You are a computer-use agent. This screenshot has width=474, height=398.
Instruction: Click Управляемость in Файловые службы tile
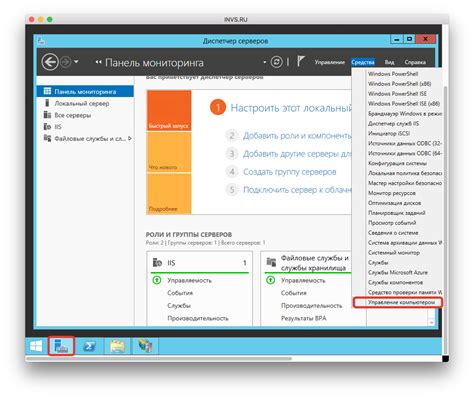point(303,281)
